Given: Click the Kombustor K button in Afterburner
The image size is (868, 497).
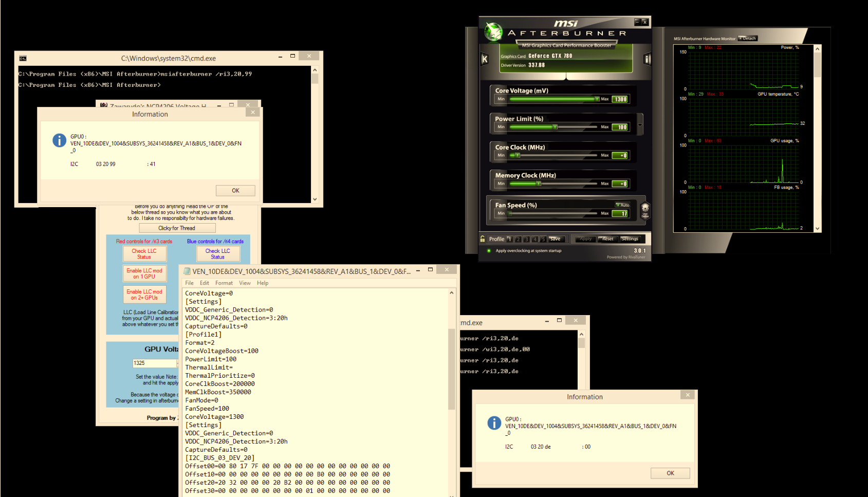Looking at the screenshot, I should point(484,59).
